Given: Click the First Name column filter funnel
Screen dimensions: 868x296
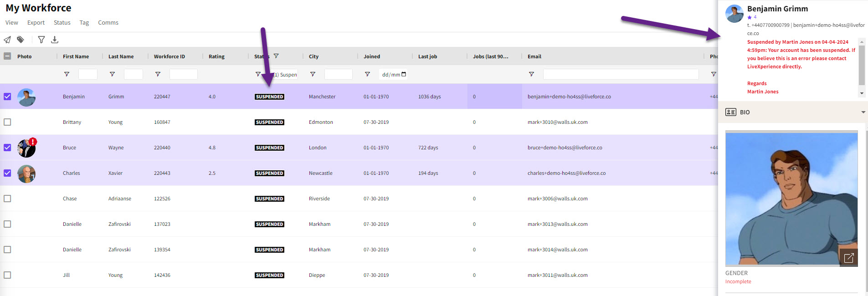Looking at the screenshot, I should (67, 74).
